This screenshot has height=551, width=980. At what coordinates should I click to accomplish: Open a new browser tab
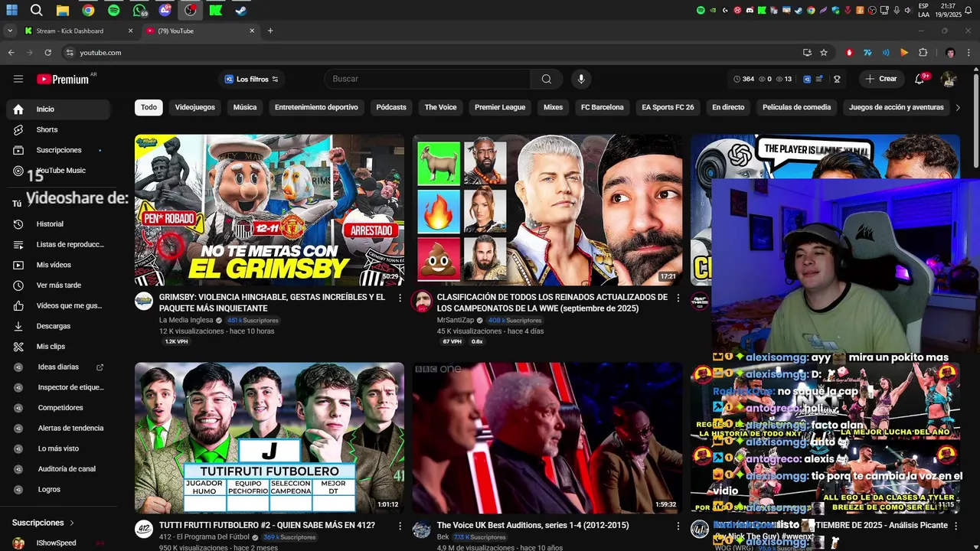point(270,31)
